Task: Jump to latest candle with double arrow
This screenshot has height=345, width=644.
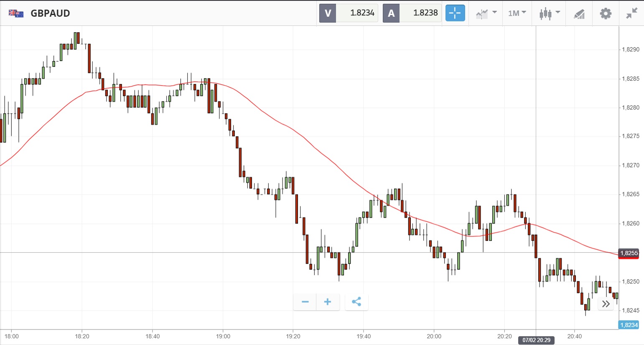Action: pyautogui.click(x=606, y=304)
